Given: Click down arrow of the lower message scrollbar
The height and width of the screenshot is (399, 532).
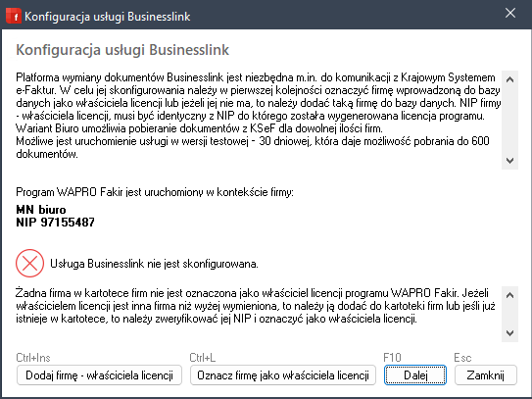Looking at the screenshot, I should 509,333.
